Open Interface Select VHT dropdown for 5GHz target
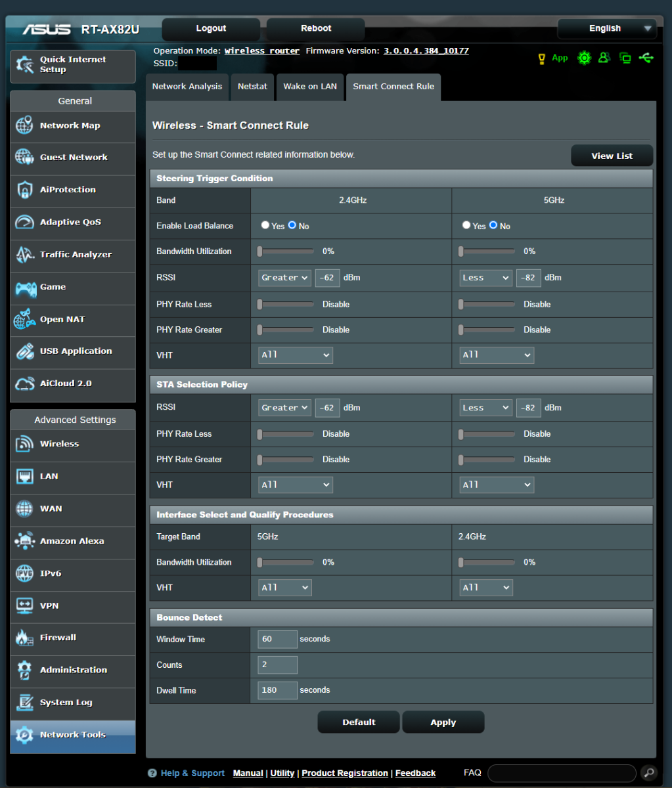 click(x=284, y=588)
